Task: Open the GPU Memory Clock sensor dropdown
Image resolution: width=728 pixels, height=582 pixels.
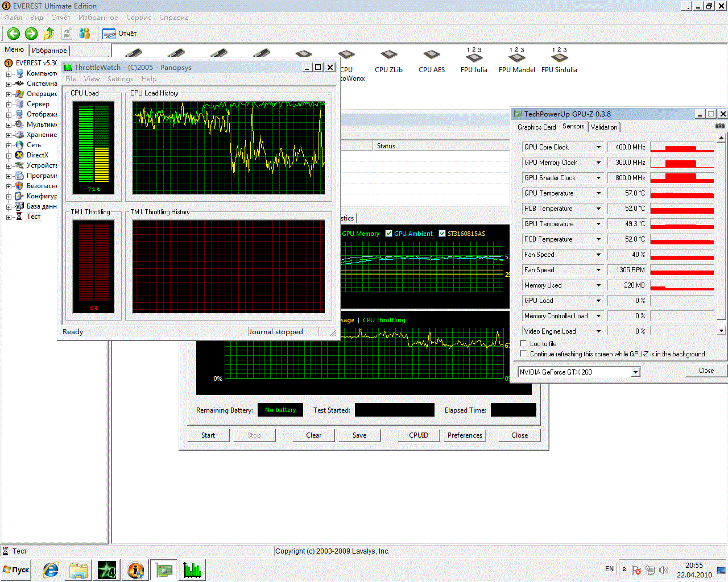Action: tap(598, 163)
